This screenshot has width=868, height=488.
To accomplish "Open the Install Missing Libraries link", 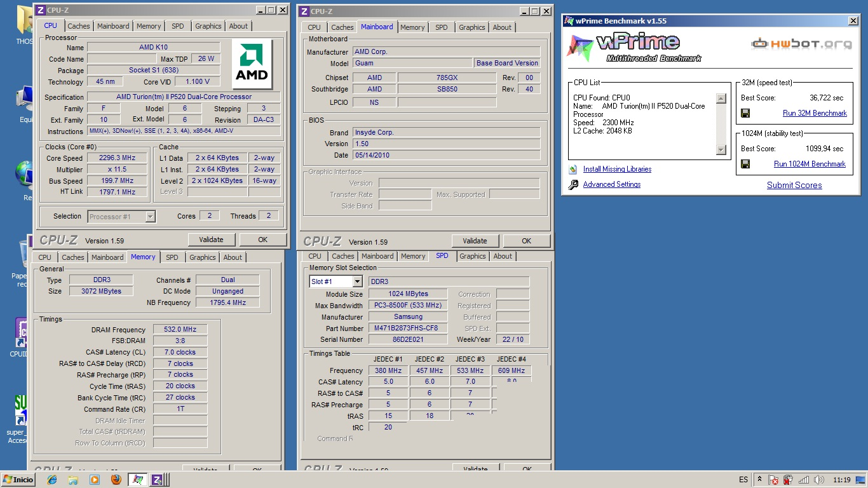I will (x=617, y=170).
